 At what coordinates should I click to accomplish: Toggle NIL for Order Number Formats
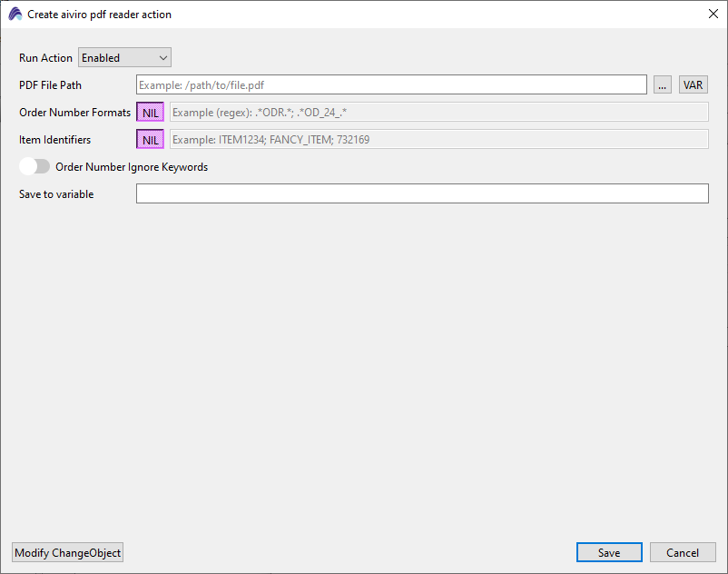pyautogui.click(x=150, y=113)
